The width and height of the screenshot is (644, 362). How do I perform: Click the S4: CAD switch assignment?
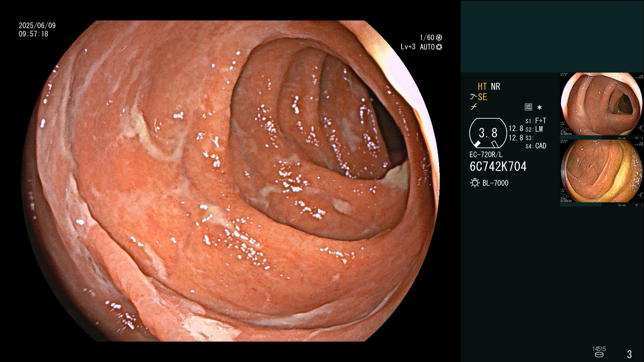[536, 146]
